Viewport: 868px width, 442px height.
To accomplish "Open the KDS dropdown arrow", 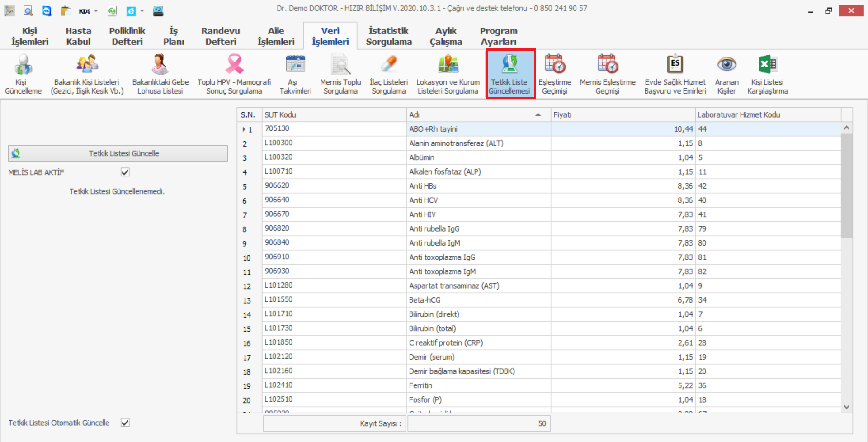I will pos(96,11).
